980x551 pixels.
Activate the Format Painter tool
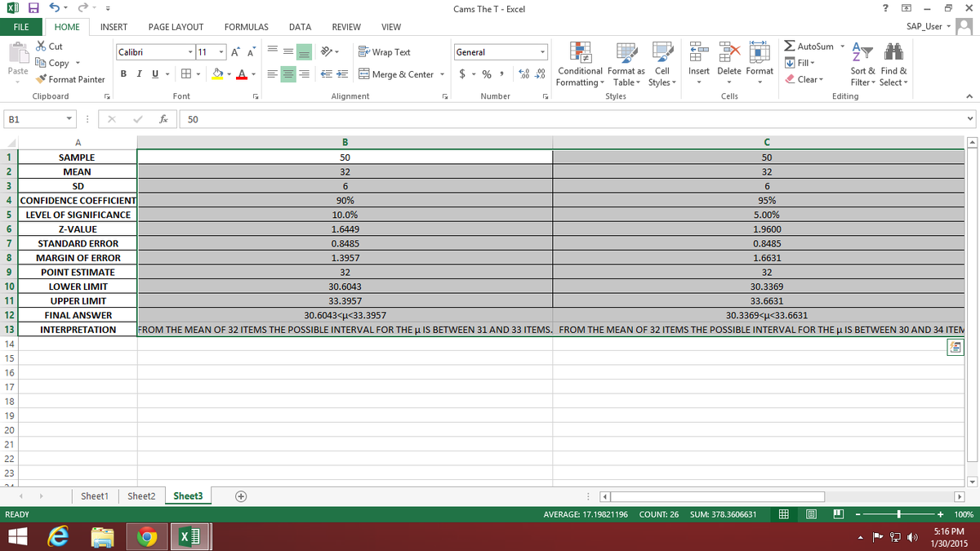70,79
